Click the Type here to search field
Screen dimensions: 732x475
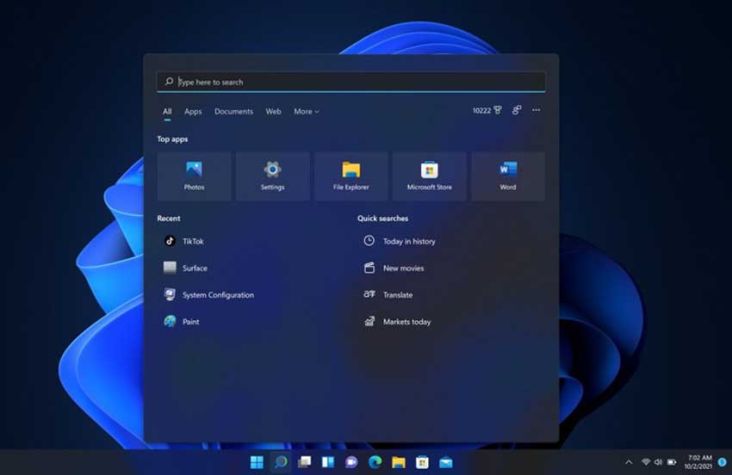[x=351, y=82]
